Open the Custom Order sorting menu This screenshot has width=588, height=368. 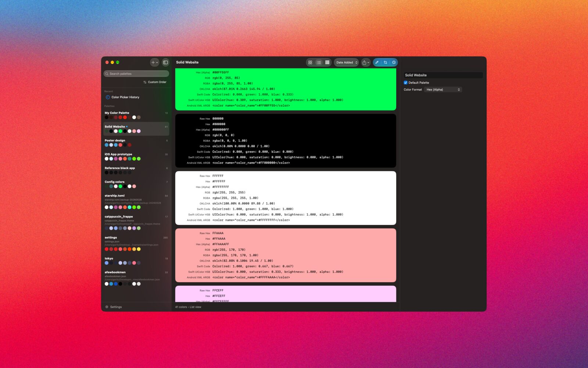pos(155,82)
